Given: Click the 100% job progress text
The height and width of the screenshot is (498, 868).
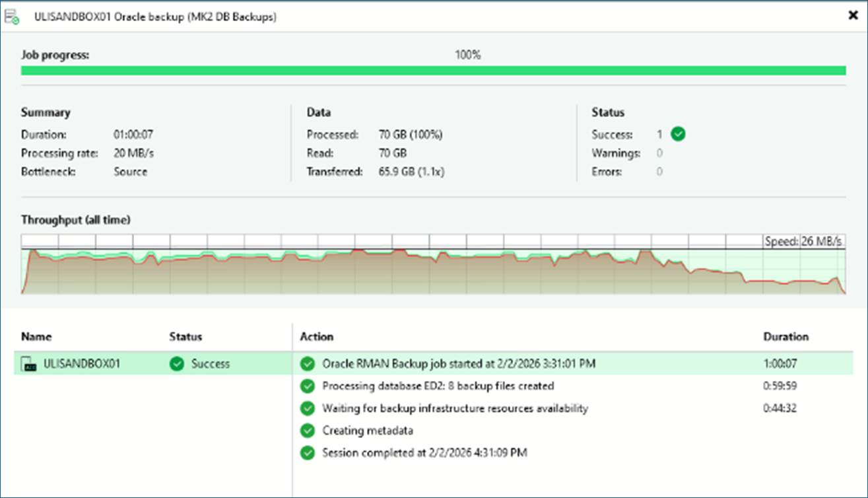Looking at the screenshot, I should [467, 55].
